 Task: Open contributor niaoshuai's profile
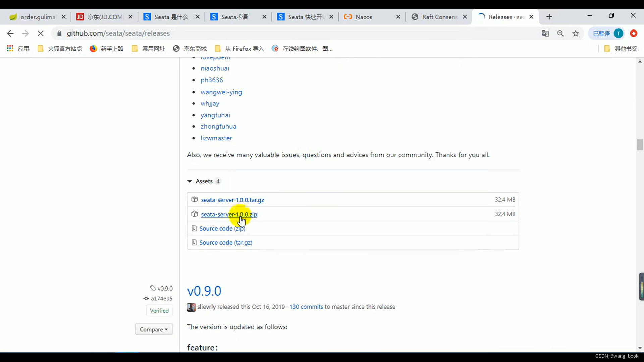point(215,68)
